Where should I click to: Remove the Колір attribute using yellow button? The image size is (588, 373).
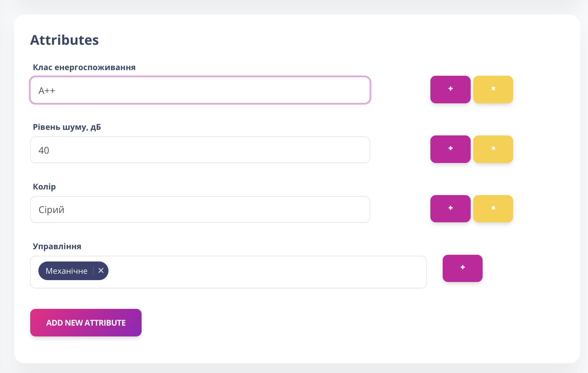point(493,209)
